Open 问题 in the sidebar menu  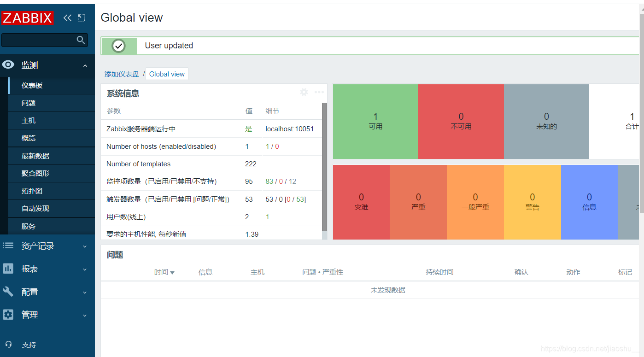click(52, 103)
